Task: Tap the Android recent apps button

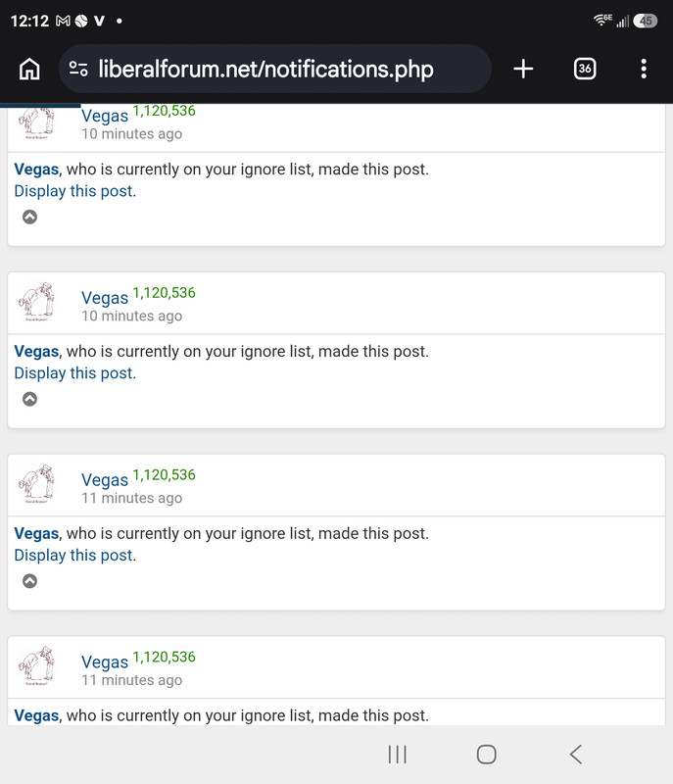Action: point(398,754)
